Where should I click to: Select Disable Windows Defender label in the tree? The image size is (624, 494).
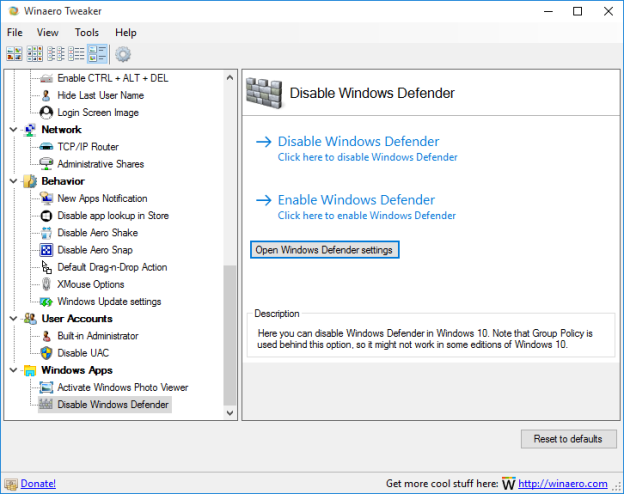[113, 404]
